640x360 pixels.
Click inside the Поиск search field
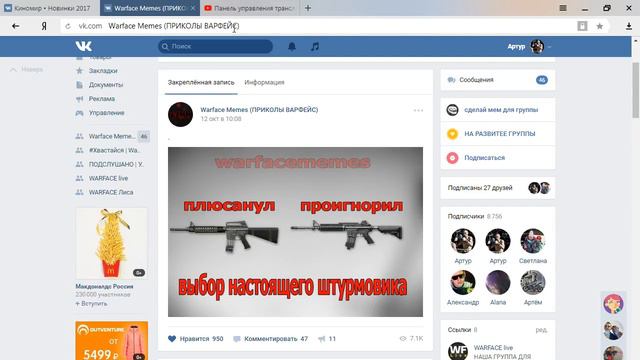216,47
